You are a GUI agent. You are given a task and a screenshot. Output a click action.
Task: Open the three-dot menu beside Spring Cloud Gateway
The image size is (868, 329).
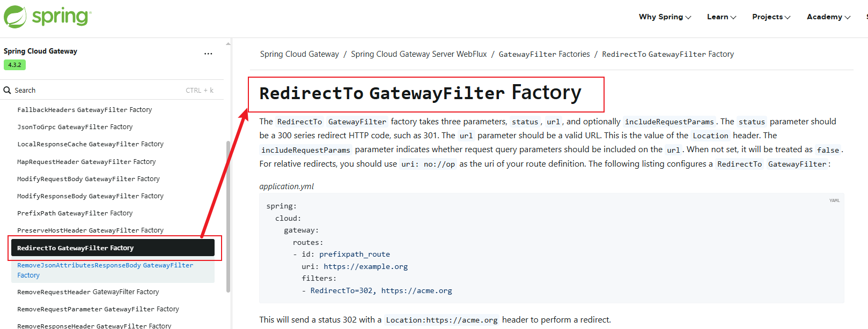point(208,54)
